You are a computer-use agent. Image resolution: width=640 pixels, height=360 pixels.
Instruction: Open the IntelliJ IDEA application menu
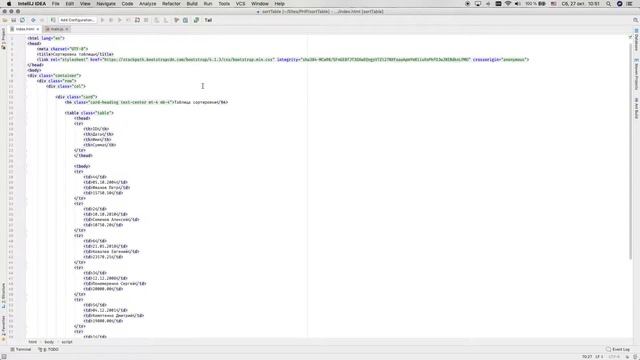coord(32,4)
